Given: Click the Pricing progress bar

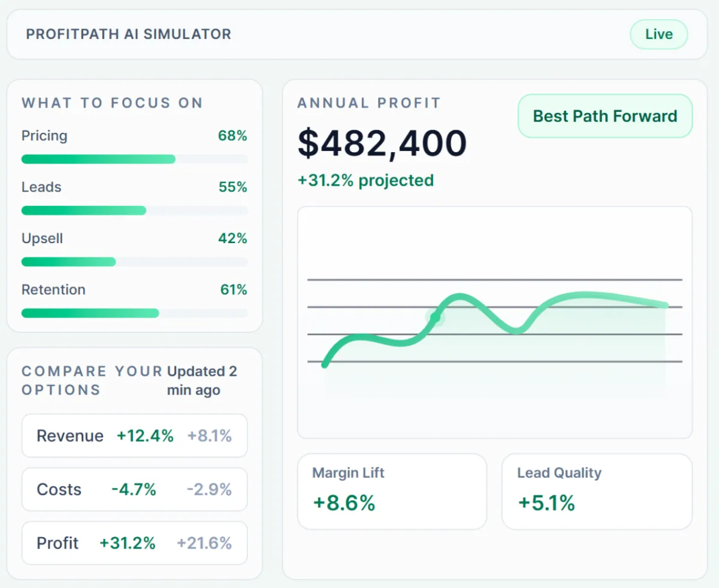Looking at the screenshot, I should click(134, 159).
